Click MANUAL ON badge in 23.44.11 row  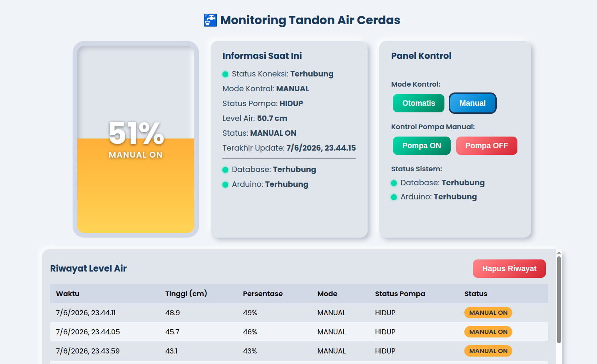(488, 313)
